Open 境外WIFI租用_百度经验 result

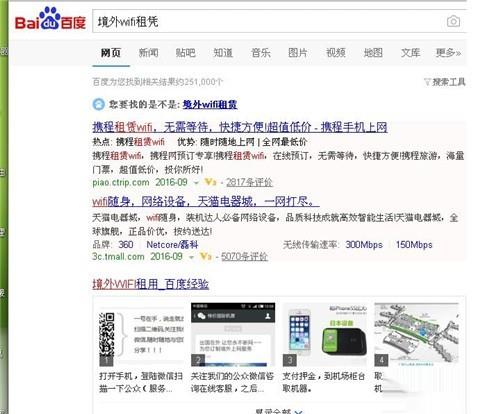pos(151,284)
